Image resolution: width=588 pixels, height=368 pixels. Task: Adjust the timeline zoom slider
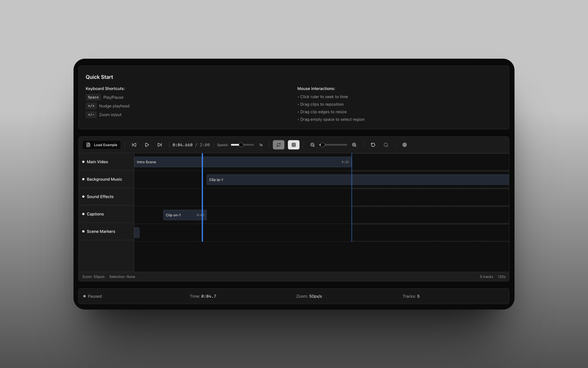coord(333,145)
